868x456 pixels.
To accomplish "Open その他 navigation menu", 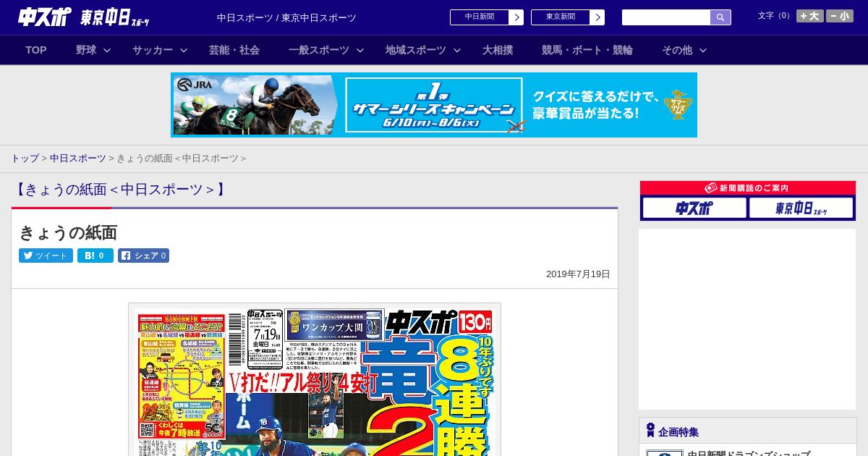I will coord(677,50).
